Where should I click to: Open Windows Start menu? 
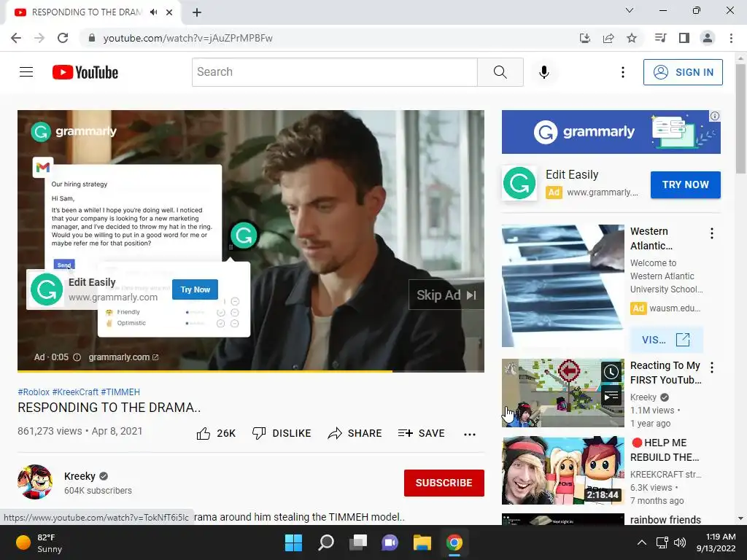293,542
